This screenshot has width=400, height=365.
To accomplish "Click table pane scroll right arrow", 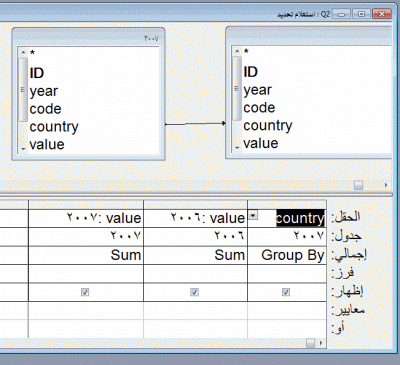I will [x=386, y=185].
